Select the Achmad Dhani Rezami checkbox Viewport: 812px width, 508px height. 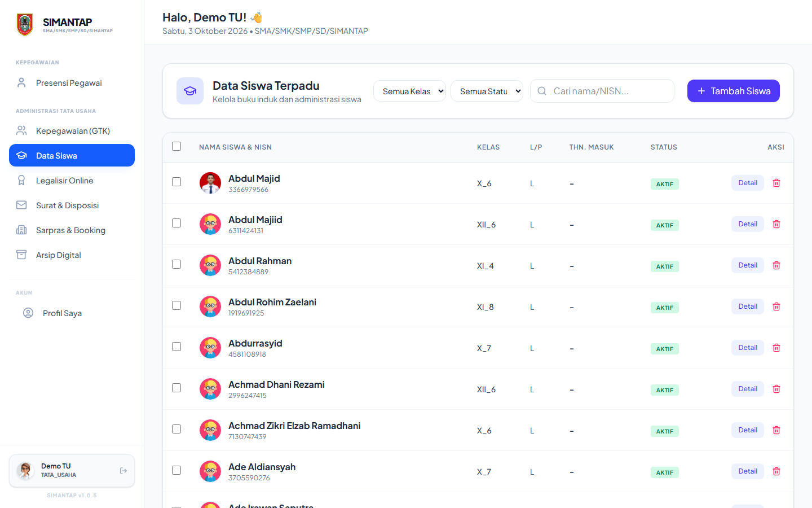coord(176,388)
